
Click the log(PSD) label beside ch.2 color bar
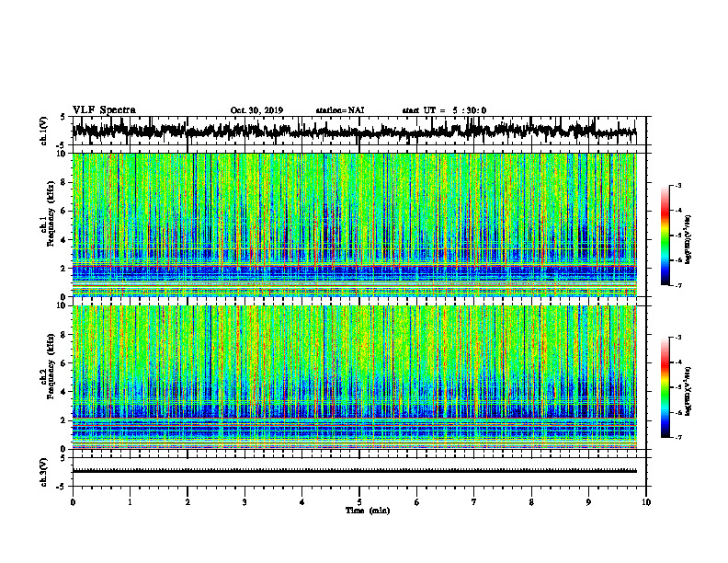(688, 392)
